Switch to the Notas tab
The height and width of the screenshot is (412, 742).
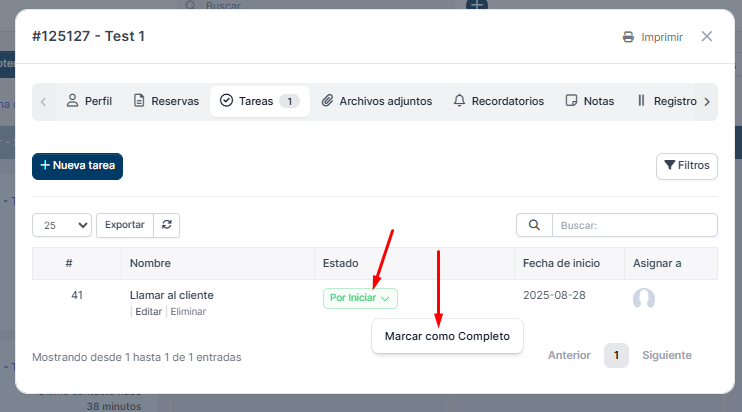(590, 101)
